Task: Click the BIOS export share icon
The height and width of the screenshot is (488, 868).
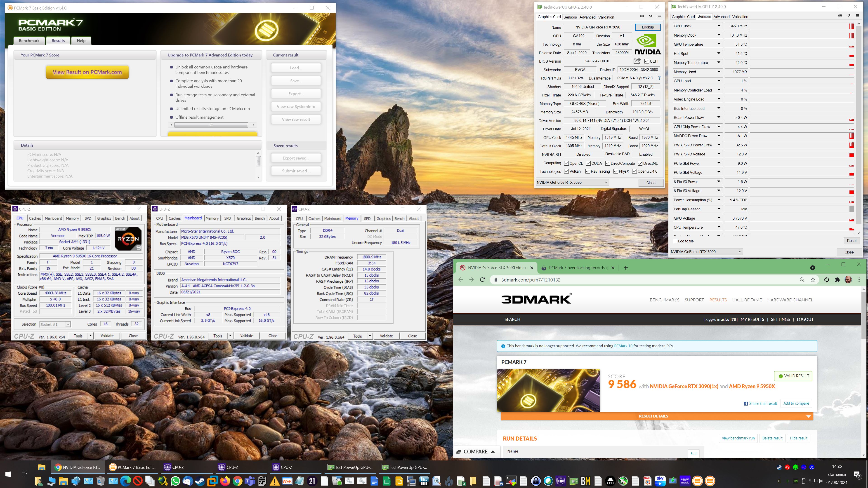Action: coord(637,61)
